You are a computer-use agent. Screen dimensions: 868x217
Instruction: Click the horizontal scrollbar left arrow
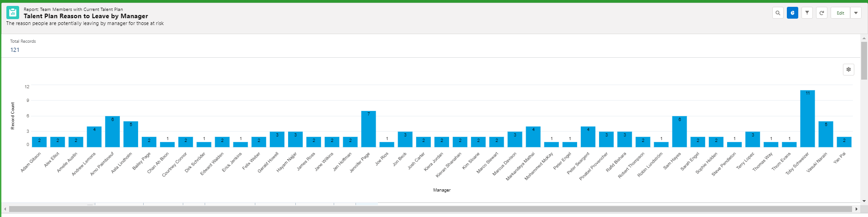(x=5, y=209)
